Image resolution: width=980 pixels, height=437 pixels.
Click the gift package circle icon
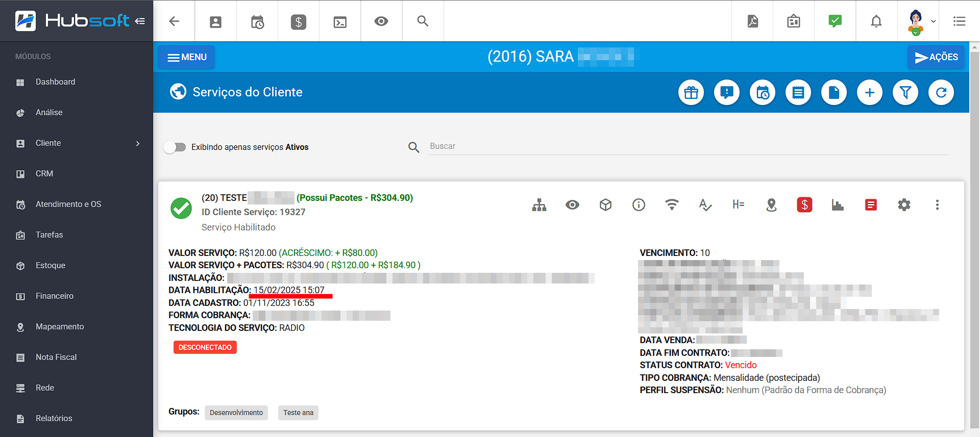click(x=691, y=92)
